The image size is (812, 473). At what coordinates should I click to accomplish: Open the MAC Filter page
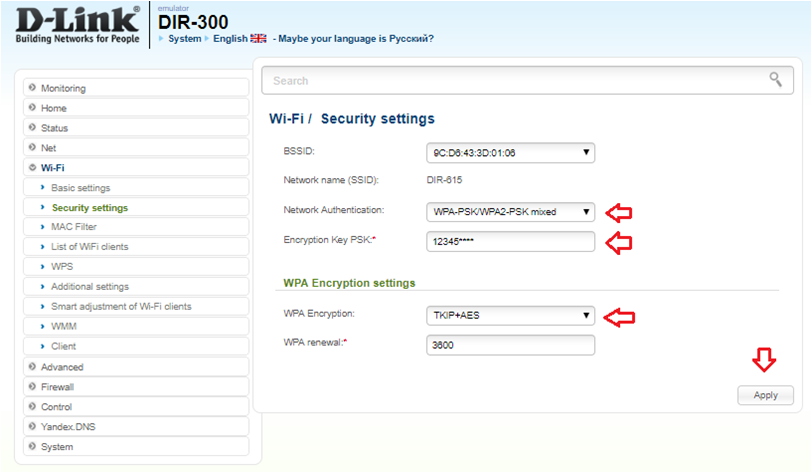click(x=74, y=227)
